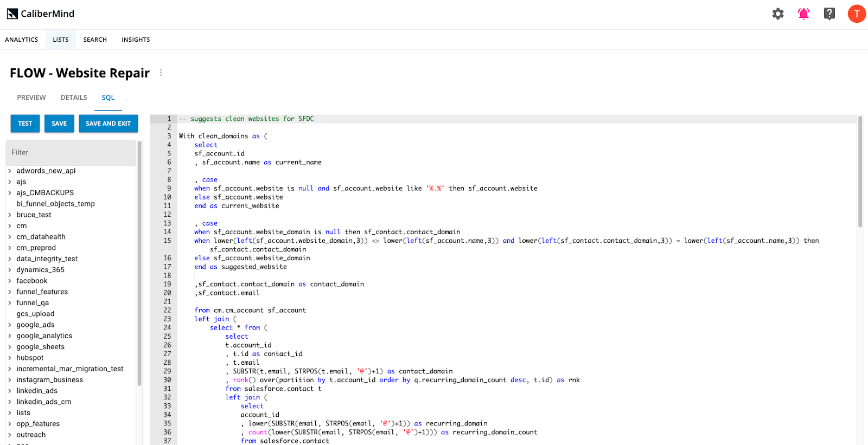Click the "end as suggested_website" code line
This screenshot has height=445, width=868.
pyautogui.click(x=240, y=267)
